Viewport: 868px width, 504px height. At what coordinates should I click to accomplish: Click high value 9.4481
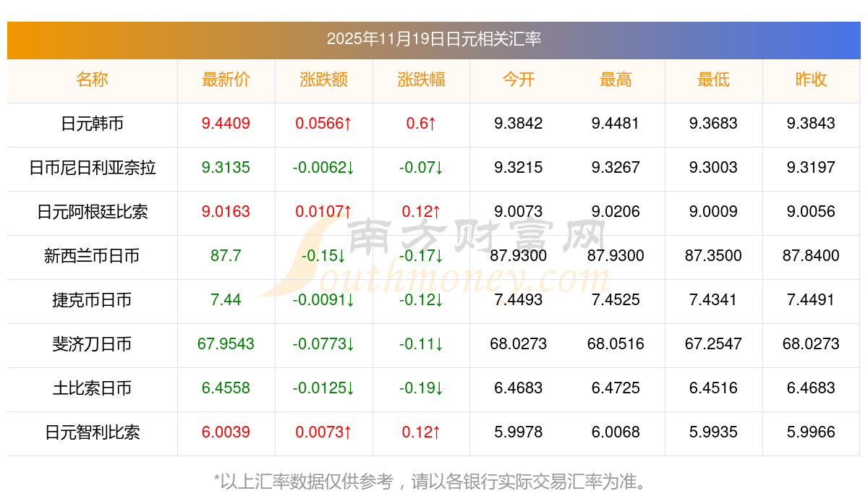(616, 124)
